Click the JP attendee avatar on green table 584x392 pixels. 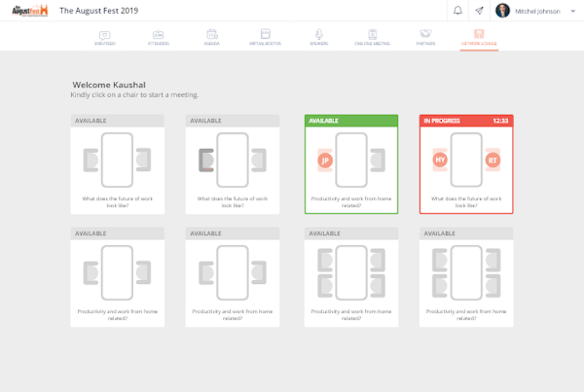pos(325,160)
